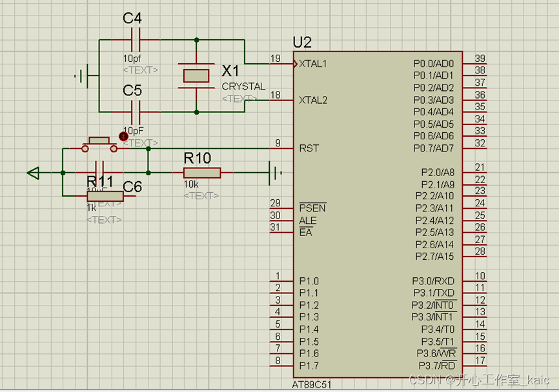Image resolution: width=559 pixels, height=392 pixels.
Task: Click the XTAL2 pin label
Action: click(x=313, y=101)
